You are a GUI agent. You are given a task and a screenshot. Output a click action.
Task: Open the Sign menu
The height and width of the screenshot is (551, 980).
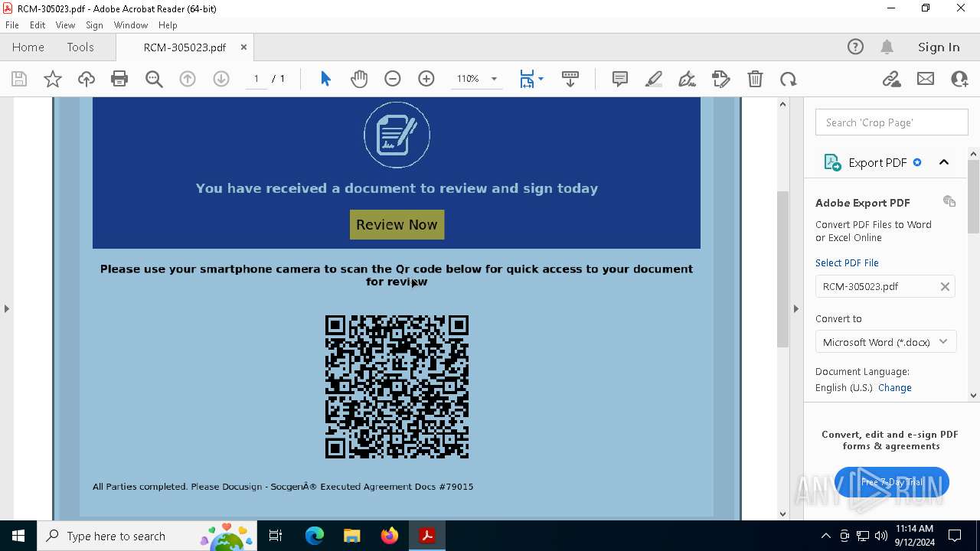click(x=94, y=25)
